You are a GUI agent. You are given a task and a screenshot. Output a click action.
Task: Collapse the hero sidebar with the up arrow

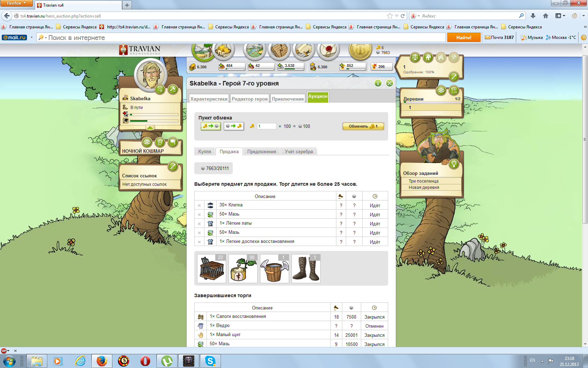(150, 128)
